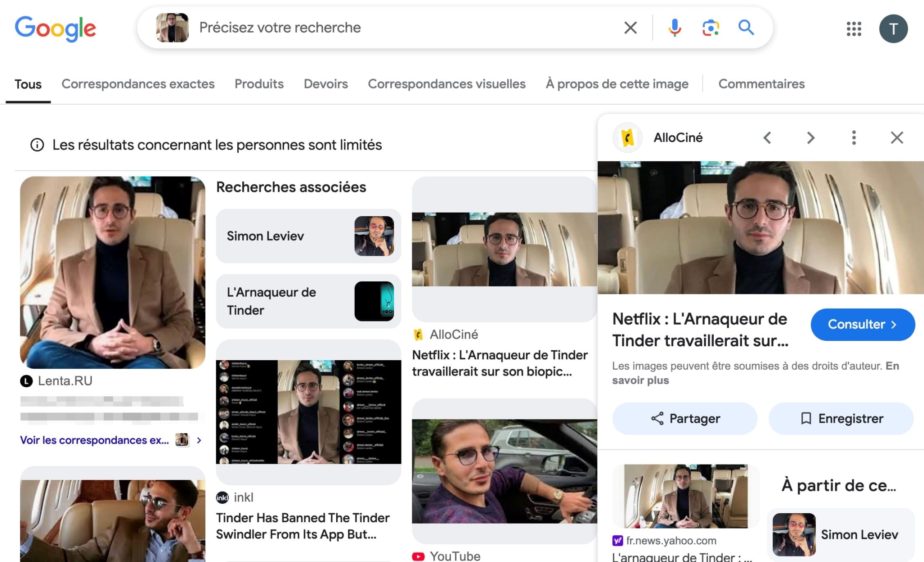Expand 'Voir les correspondances ex...' with its arrow
This screenshot has height=562, width=924.
pyautogui.click(x=199, y=440)
